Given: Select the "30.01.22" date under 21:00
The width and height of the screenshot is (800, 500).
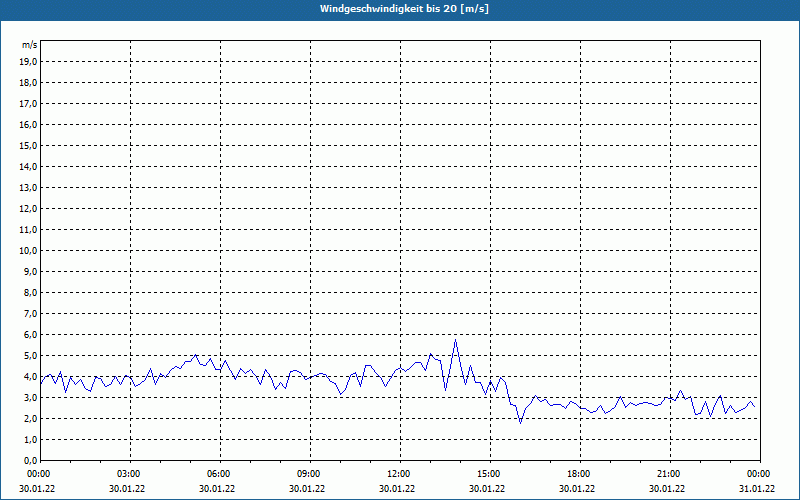Looking at the screenshot, I should (667, 488).
